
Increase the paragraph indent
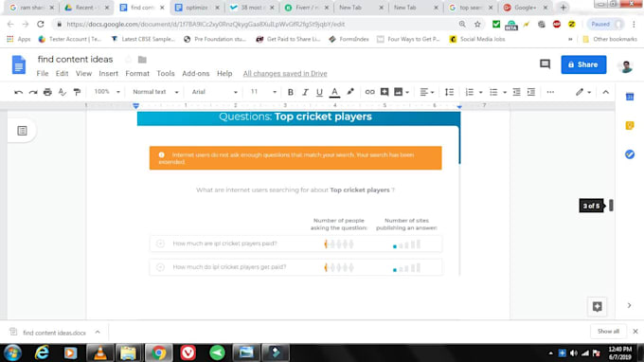[x=531, y=92]
